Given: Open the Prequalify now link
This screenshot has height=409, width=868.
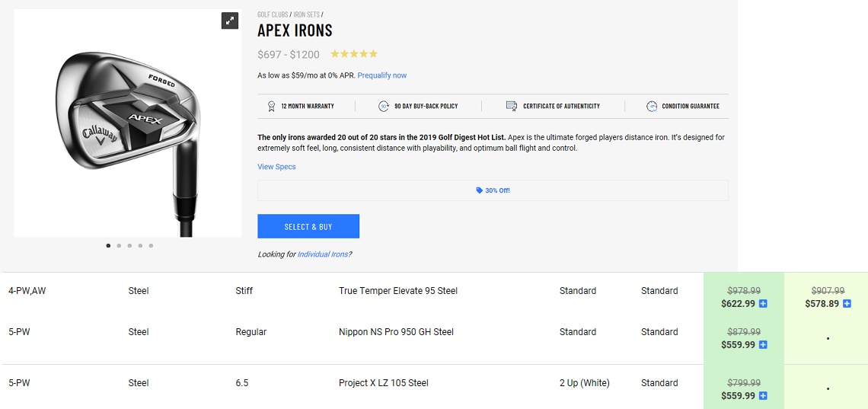Looking at the screenshot, I should point(381,75).
